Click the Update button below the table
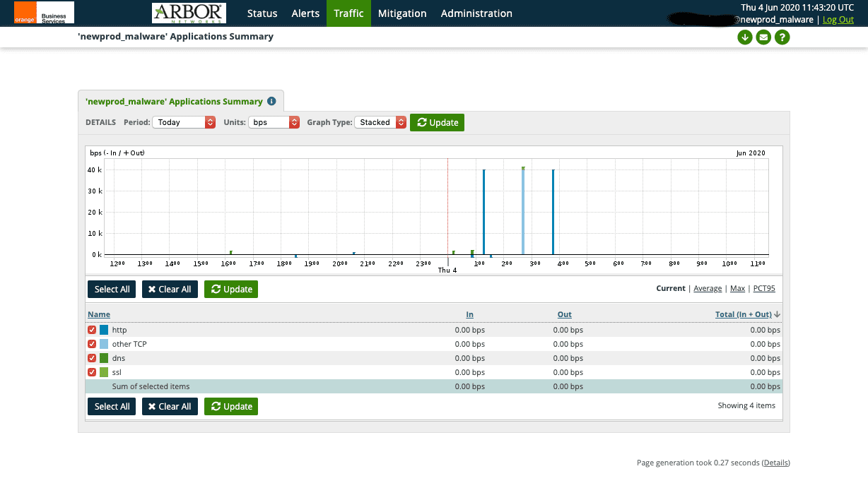 [231, 406]
